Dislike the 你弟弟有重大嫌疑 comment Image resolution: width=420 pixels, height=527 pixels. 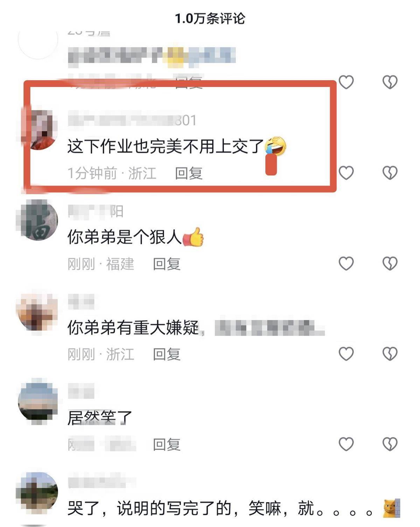(390, 354)
